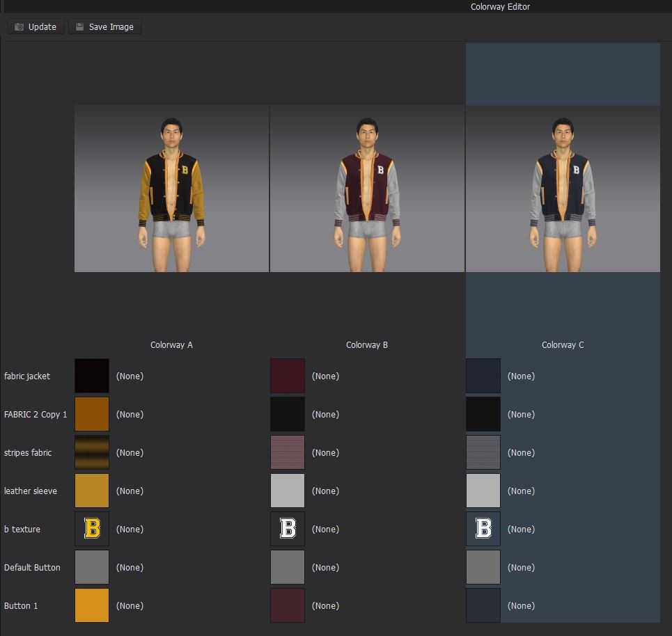Click the stripes fabric row label
Screen dimensions: 672x636
pos(29,452)
